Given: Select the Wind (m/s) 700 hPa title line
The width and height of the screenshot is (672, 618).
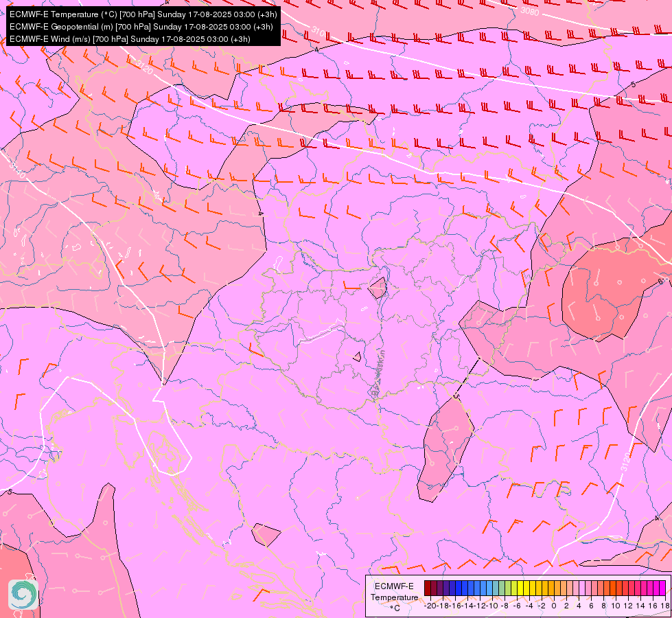Looking at the screenshot, I should point(130,39).
